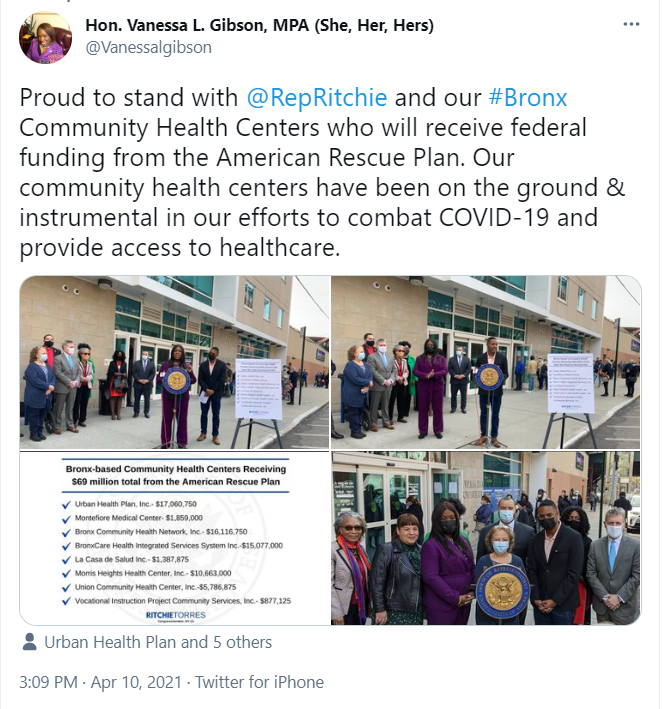Open the @RepRitchie mention link

coord(317,98)
